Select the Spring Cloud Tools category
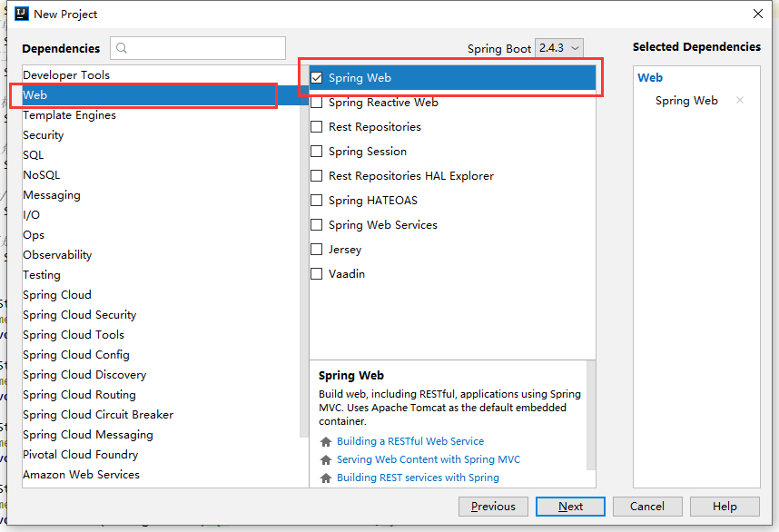779x532 pixels. 161,335
